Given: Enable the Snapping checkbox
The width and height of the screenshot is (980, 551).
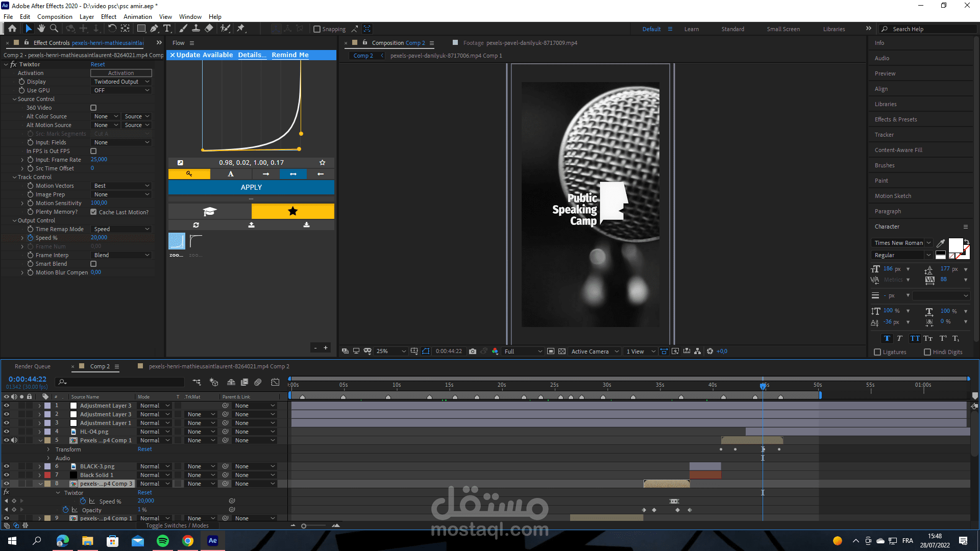Looking at the screenshot, I should 317,29.
